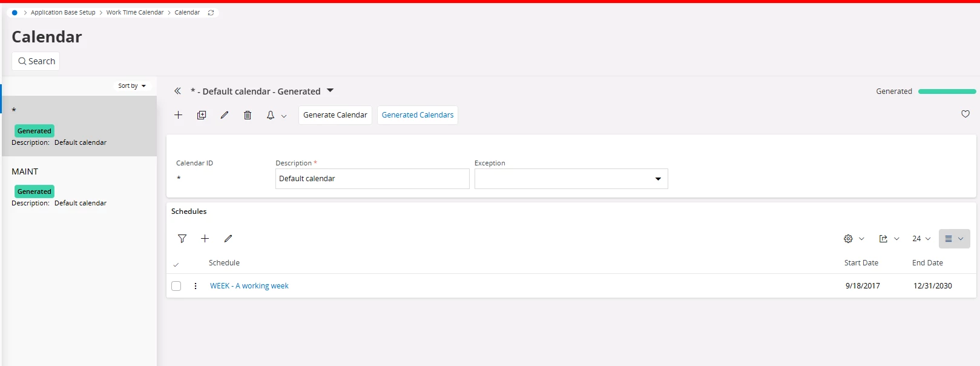Image resolution: width=980 pixels, height=366 pixels.
Task: Expand settings gear dropdown chevron
Action: (x=861, y=239)
